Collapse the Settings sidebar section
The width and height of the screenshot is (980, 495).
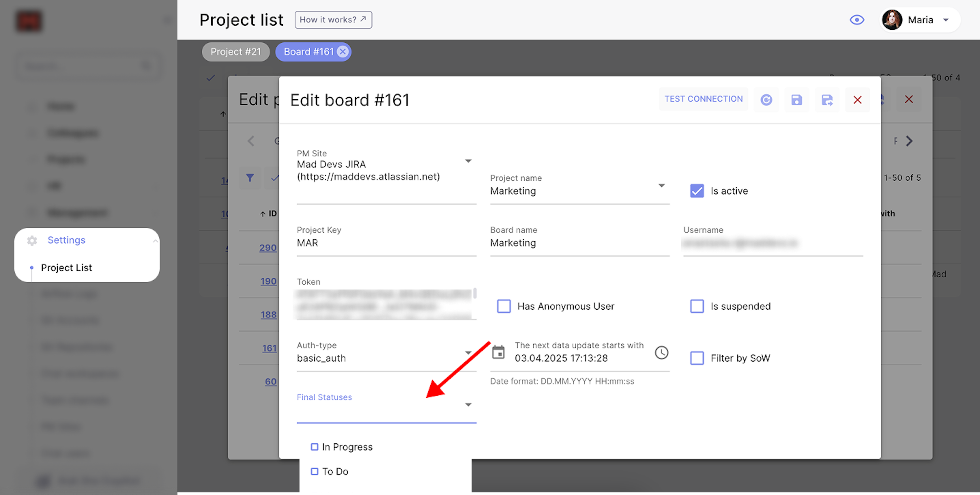[x=155, y=241]
